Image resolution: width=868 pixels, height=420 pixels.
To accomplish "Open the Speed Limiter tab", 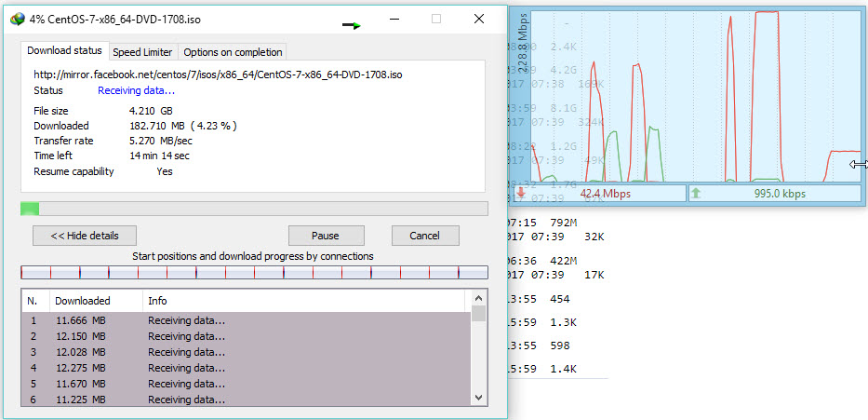I will 143,52.
